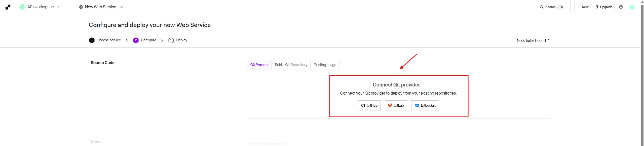644x146 pixels.
Task: Open the user avatar menu
Action: coord(632,7)
